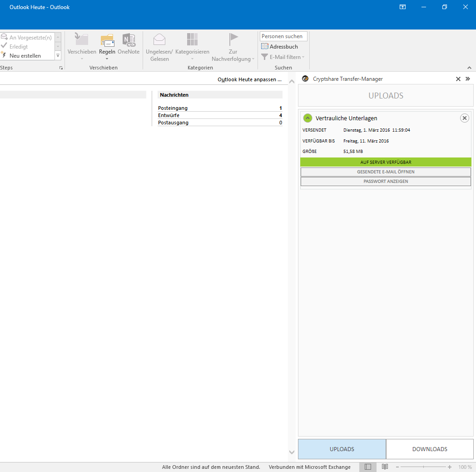Click the Nachrichten section header
The width and height of the screenshot is (476, 472).
(220, 95)
